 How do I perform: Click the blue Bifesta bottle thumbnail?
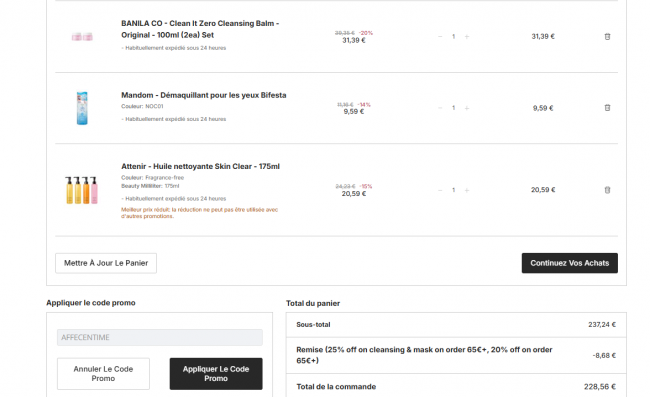(x=82, y=108)
